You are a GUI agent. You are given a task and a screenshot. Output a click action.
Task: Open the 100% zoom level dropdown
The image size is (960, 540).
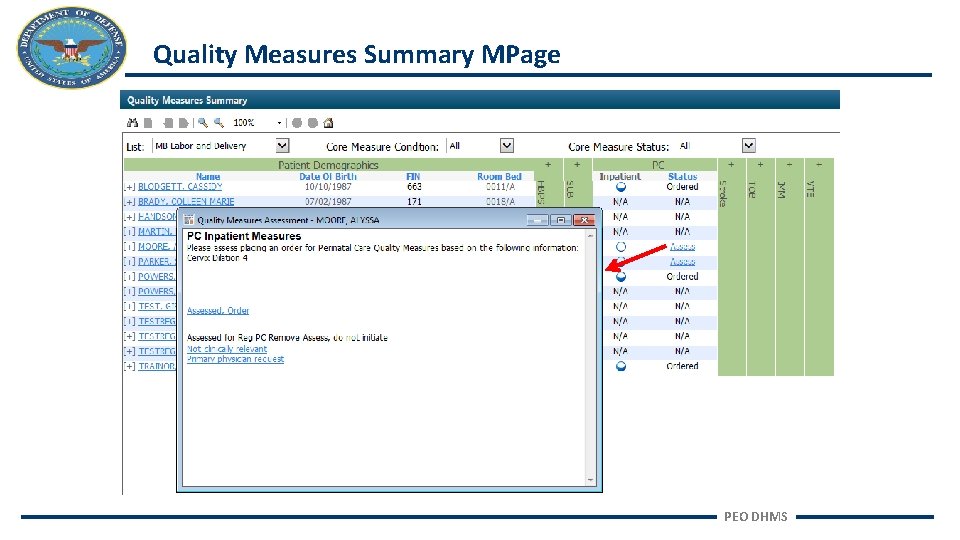coord(279,123)
